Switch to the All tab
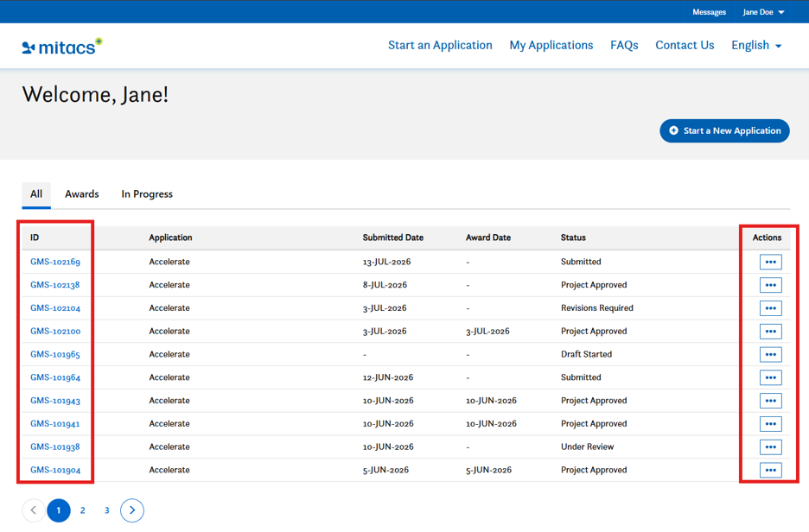The image size is (809, 532). 36,194
